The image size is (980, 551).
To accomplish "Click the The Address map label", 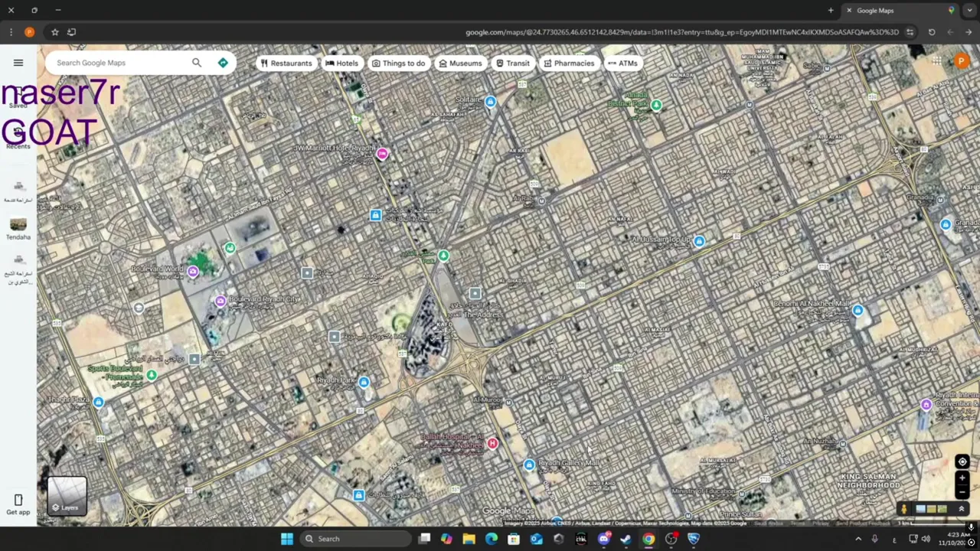I will (484, 315).
